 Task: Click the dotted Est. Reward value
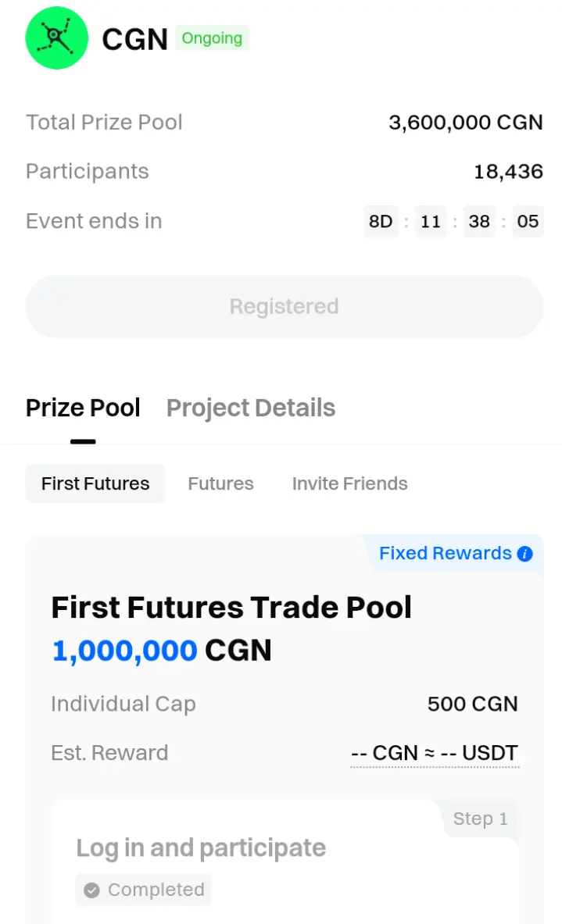click(x=435, y=753)
